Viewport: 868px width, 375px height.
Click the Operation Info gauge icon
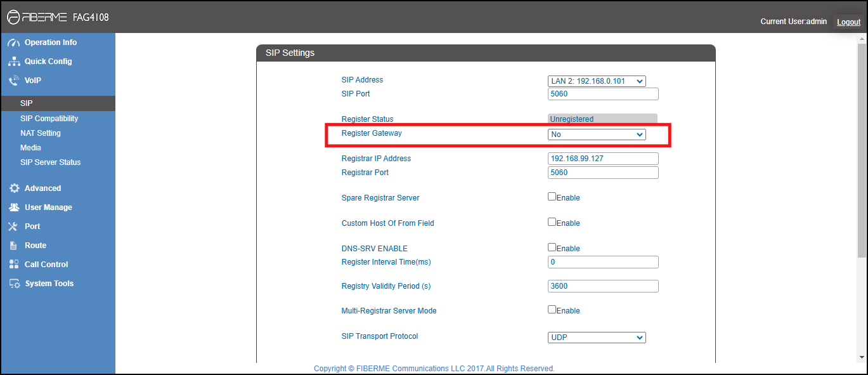point(14,43)
